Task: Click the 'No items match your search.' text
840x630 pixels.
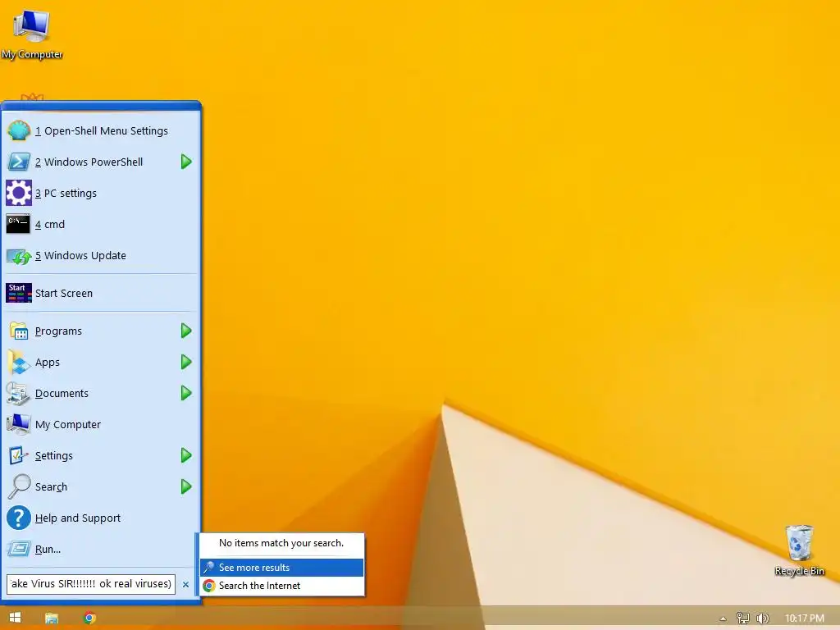Action: (x=281, y=543)
